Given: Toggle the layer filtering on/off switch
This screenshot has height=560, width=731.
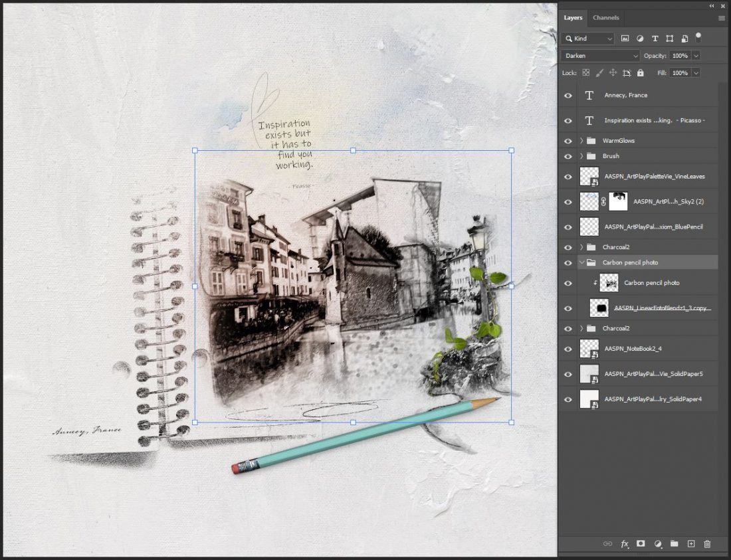Looking at the screenshot, I should 698,37.
